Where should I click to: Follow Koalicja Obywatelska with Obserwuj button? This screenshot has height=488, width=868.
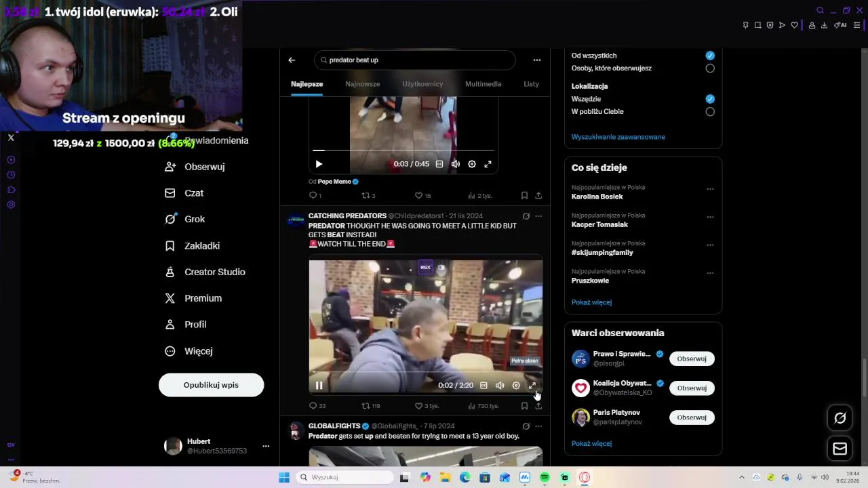pos(692,388)
